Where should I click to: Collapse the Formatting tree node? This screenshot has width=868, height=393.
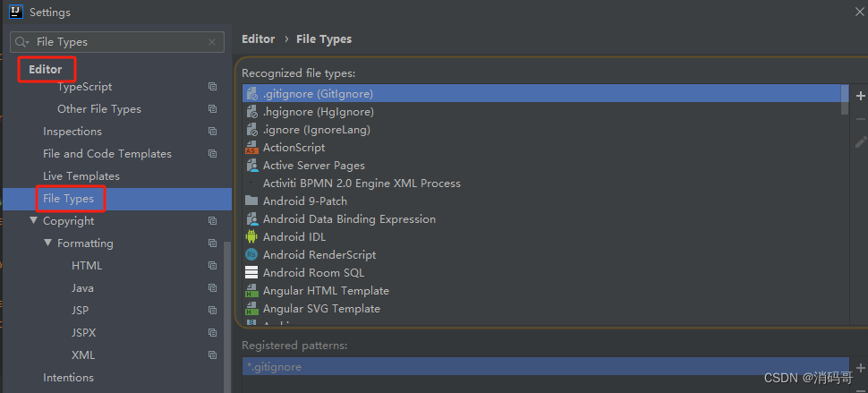[47, 243]
